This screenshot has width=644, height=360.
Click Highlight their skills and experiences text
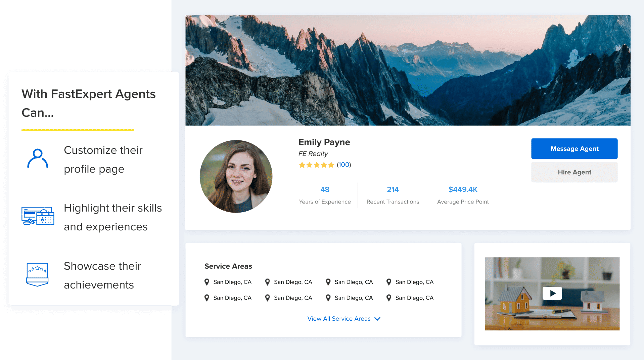coord(113,217)
